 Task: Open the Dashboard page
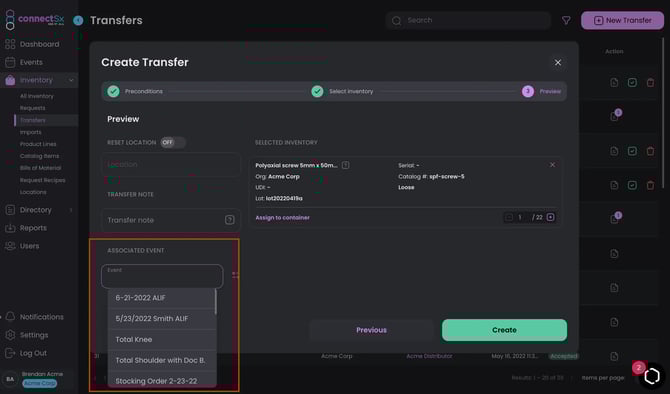coord(39,44)
